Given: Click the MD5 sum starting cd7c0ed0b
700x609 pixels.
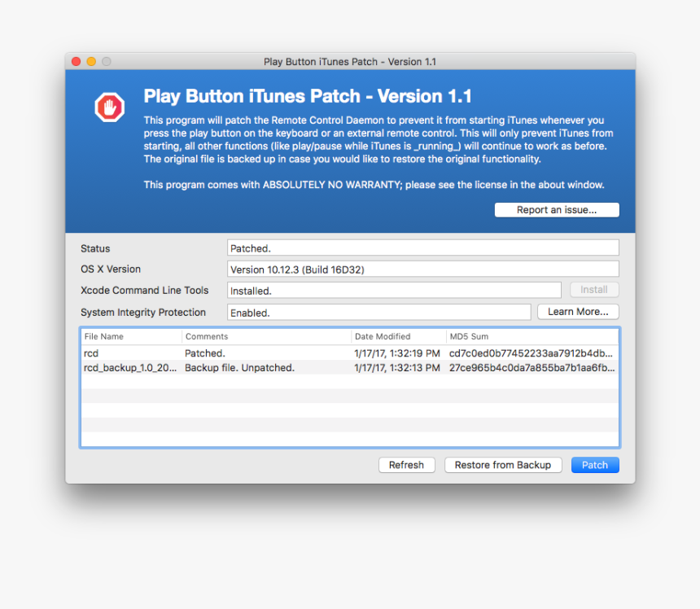Looking at the screenshot, I should pyautogui.click(x=531, y=353).
